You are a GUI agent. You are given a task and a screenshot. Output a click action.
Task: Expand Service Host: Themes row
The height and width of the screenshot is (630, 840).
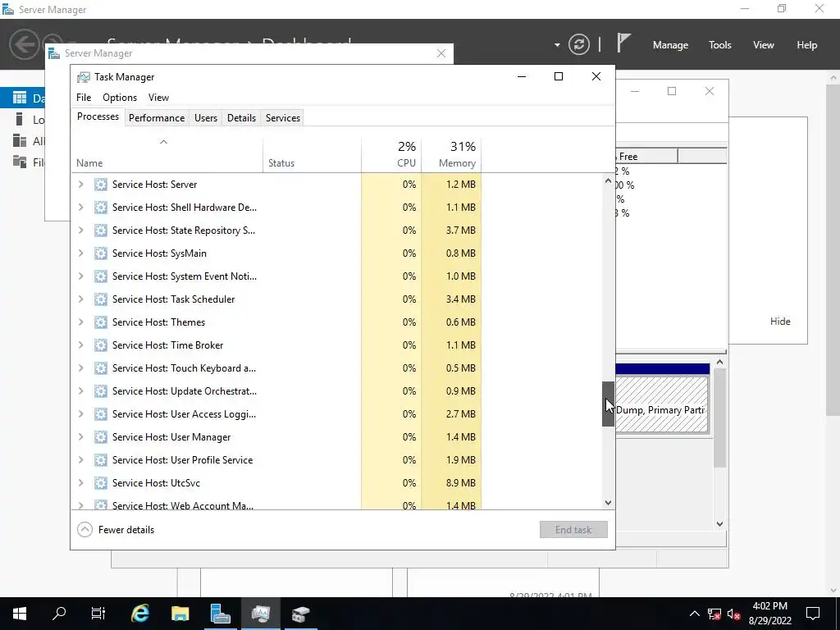pyautogui.click(x=81, y=322)
